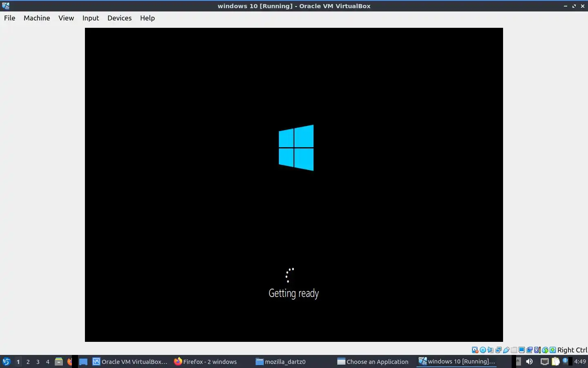Click the show desktop panel icon
Image resolution: width=588 pixels, height=368 pixels.
tap(83, 361)
